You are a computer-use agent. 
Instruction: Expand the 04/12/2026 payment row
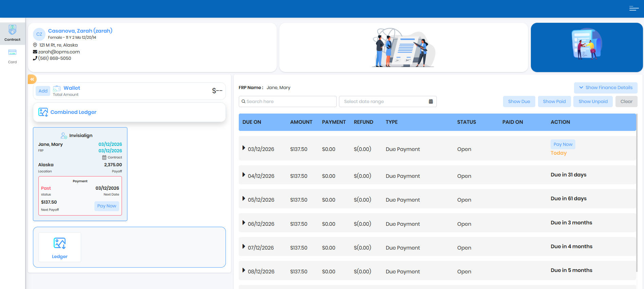point(244,175)
